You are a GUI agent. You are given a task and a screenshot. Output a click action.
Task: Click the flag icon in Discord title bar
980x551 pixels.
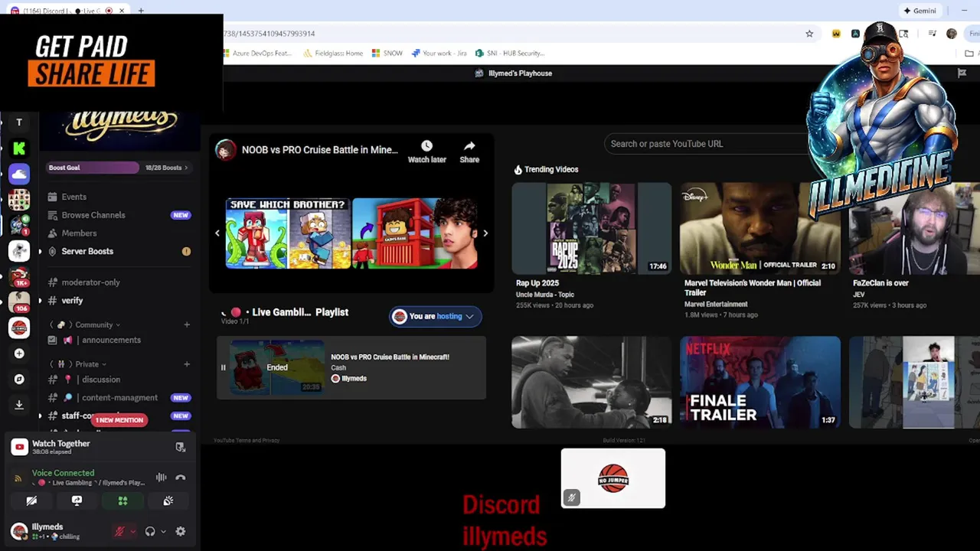pyautogui.click(x=962, y=73)
